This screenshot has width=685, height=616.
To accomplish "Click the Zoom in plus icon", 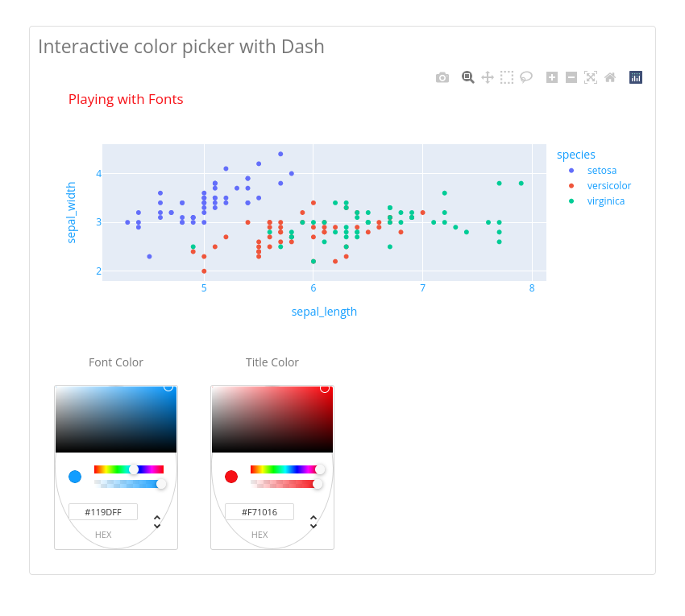I will point(552,77).
